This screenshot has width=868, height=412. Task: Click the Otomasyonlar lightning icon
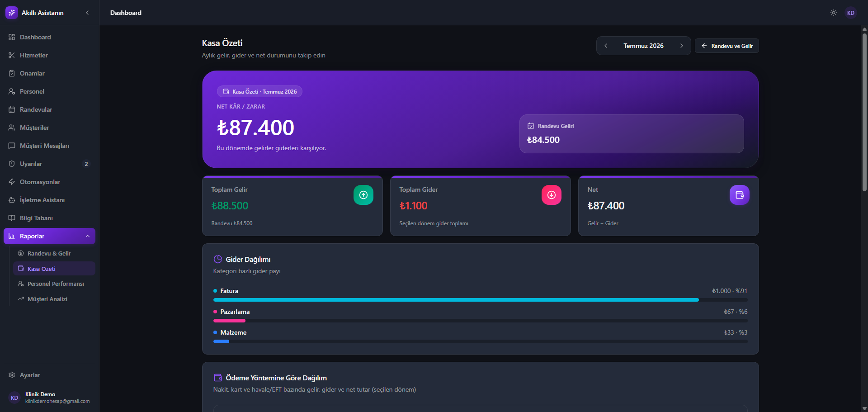coord(12,182)
